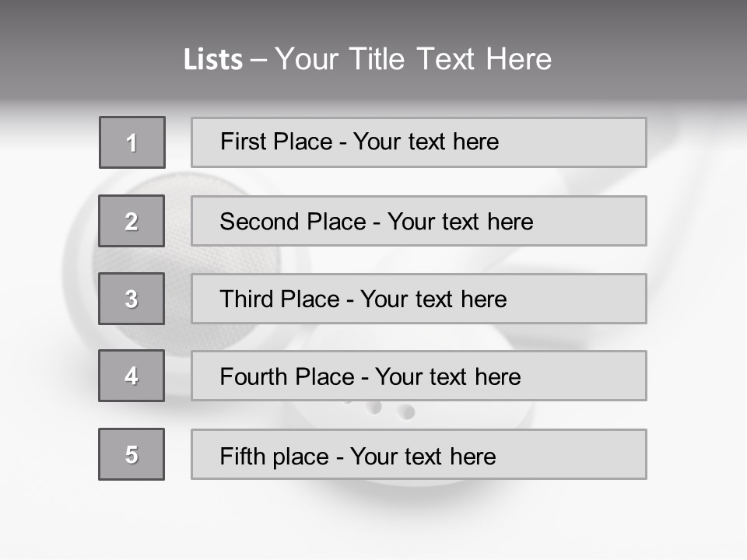Viewport: 747px width, 560px height.
Task: Click the number 3 box
Action: (132, 299)
